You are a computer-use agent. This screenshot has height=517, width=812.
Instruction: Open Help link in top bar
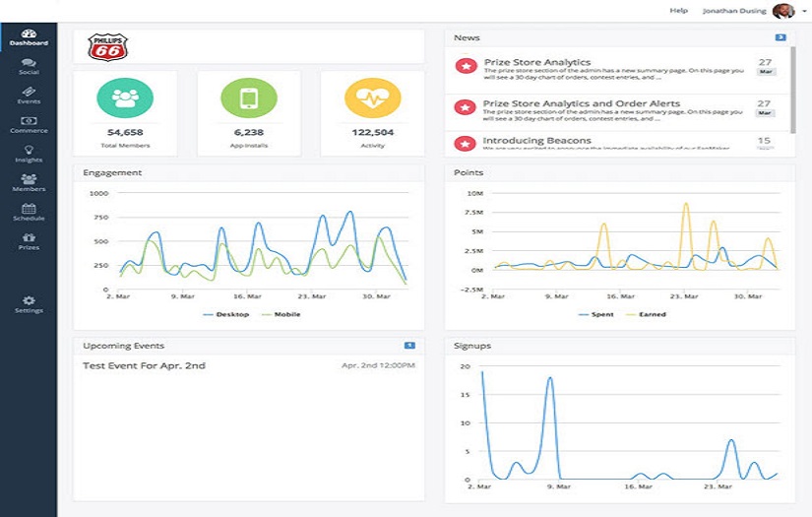(x=678, y=11)
